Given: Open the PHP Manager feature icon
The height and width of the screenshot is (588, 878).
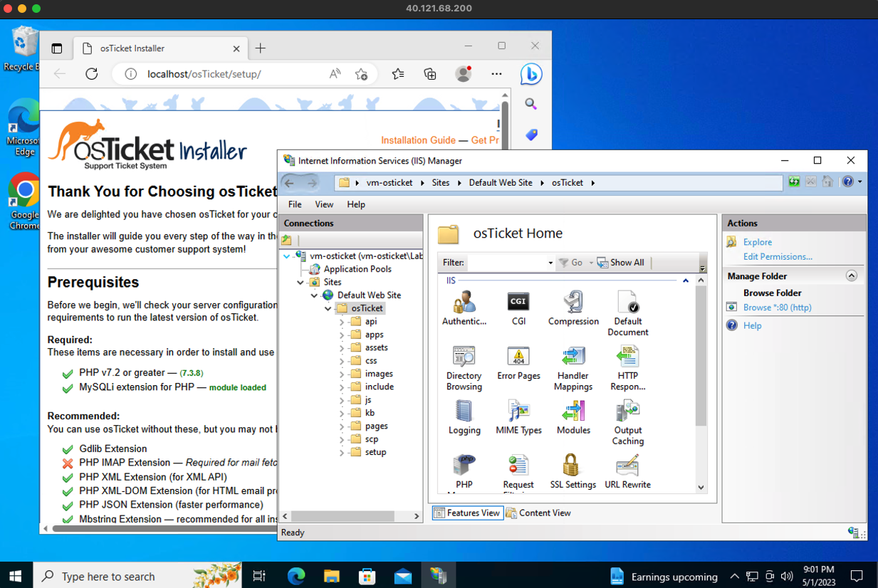Looking at the screenshot, I should (x=464, y=472).
